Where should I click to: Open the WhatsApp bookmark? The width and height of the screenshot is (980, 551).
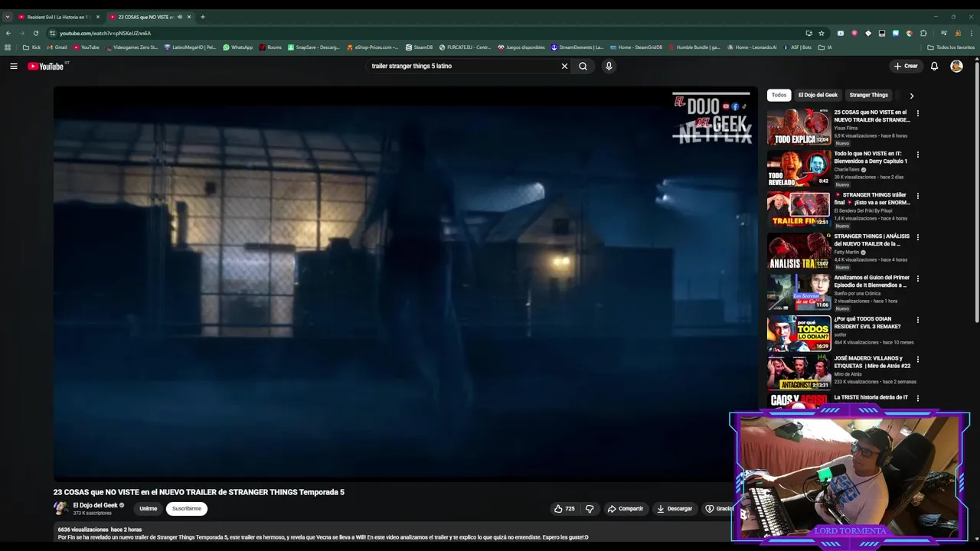(237, 47)
